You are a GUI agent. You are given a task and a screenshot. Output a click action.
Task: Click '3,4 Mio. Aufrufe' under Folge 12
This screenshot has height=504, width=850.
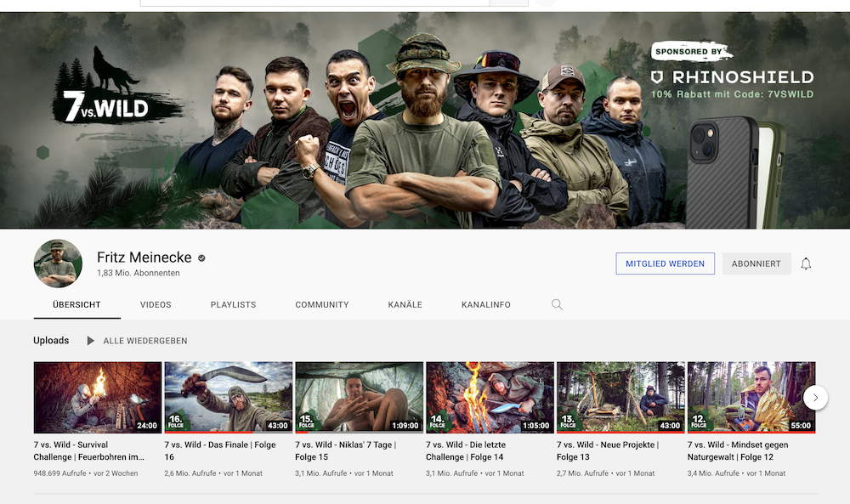(713, 473)
